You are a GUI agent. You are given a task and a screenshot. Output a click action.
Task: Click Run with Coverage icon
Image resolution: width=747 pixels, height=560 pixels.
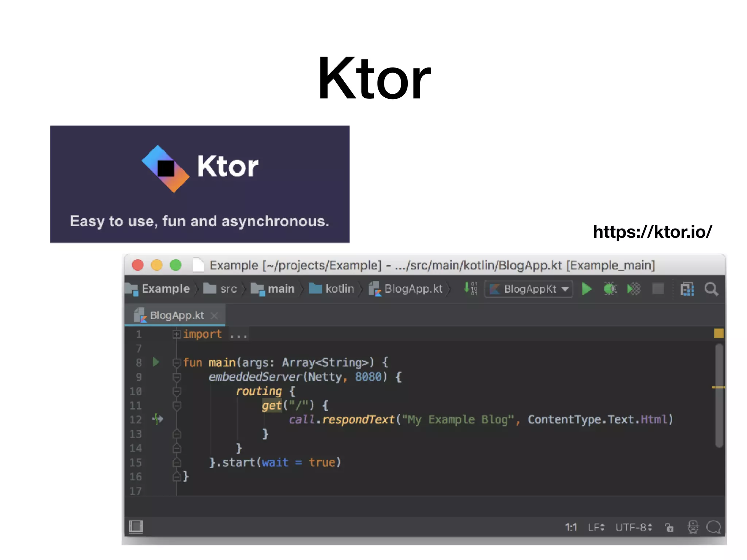[634, 289]
